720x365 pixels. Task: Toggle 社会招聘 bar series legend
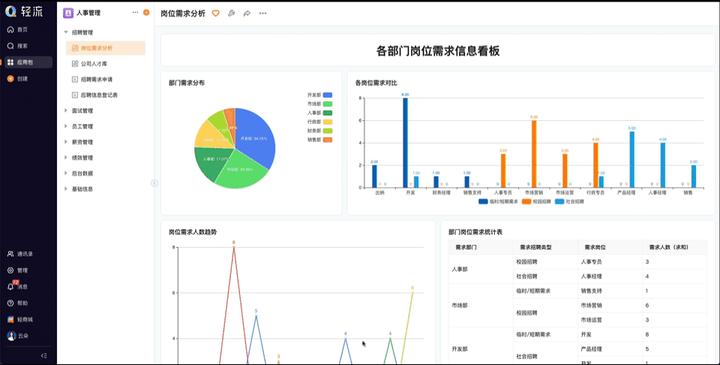(569, 201)
